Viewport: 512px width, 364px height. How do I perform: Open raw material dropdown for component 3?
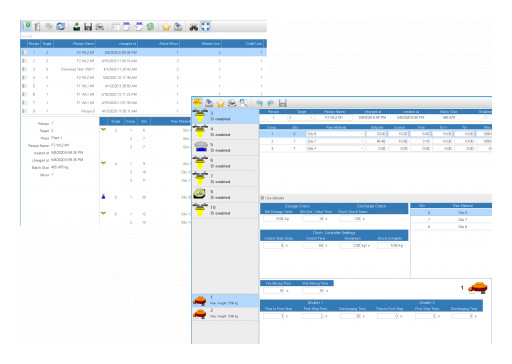point(362,148)
